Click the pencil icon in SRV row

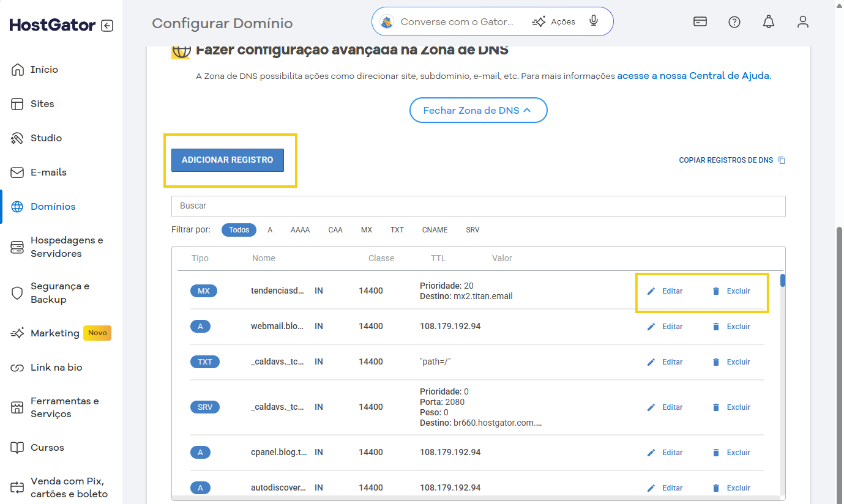click(x=651, y=407)
